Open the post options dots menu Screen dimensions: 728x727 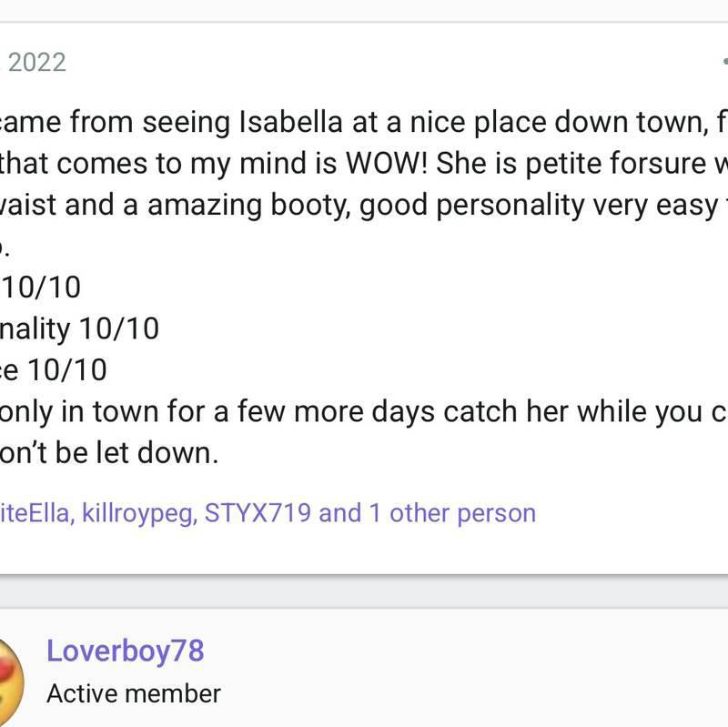point(723,60)
